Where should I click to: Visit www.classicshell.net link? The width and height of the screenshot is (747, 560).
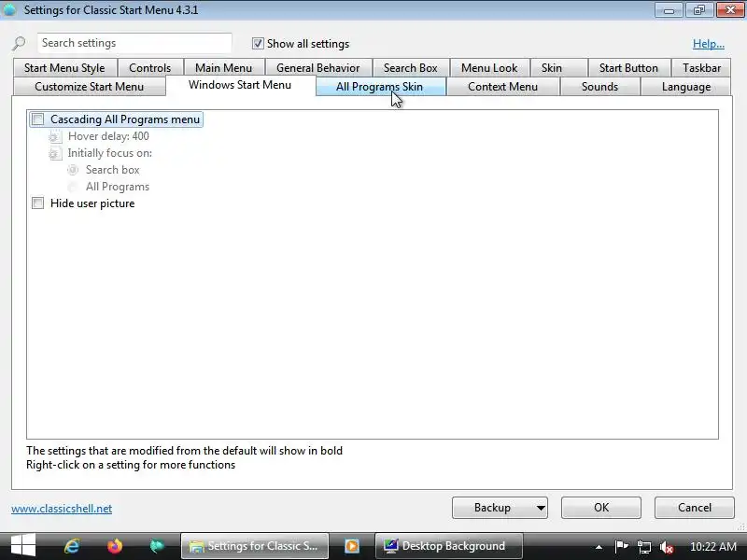[62, 509]
